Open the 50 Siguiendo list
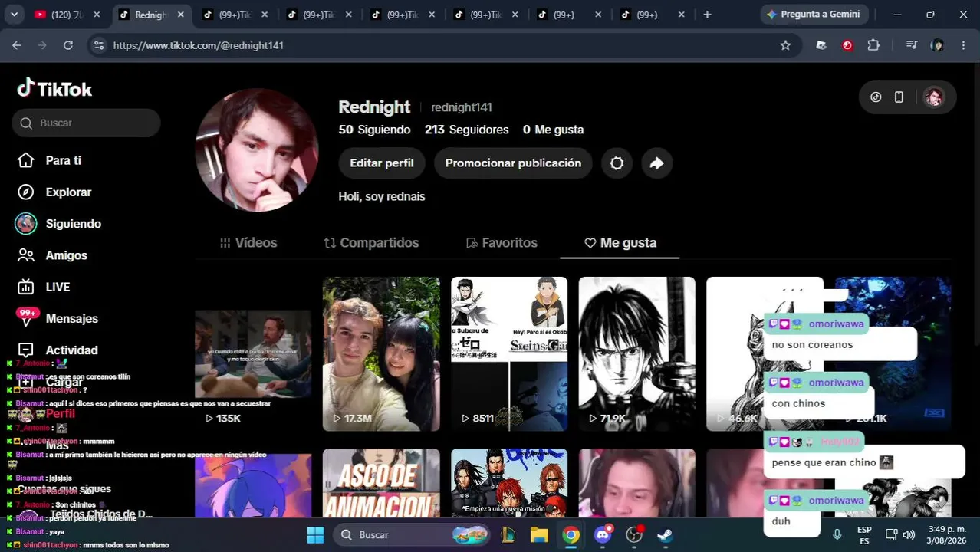Screen dimensions: 980x552 pos(374,130)
